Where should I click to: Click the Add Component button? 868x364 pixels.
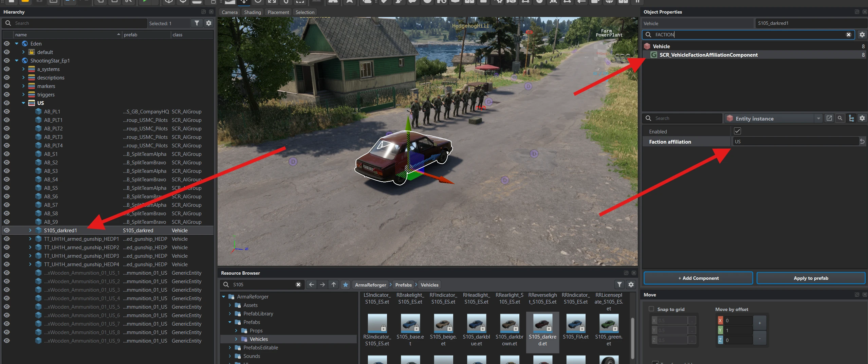698,278
